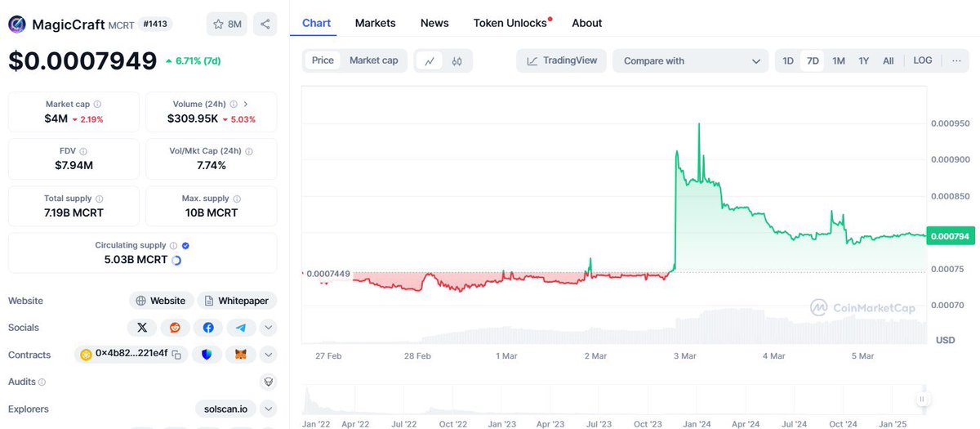Set chart range to 1D
This screenshot has width=980, height=429.
point(788,60)
